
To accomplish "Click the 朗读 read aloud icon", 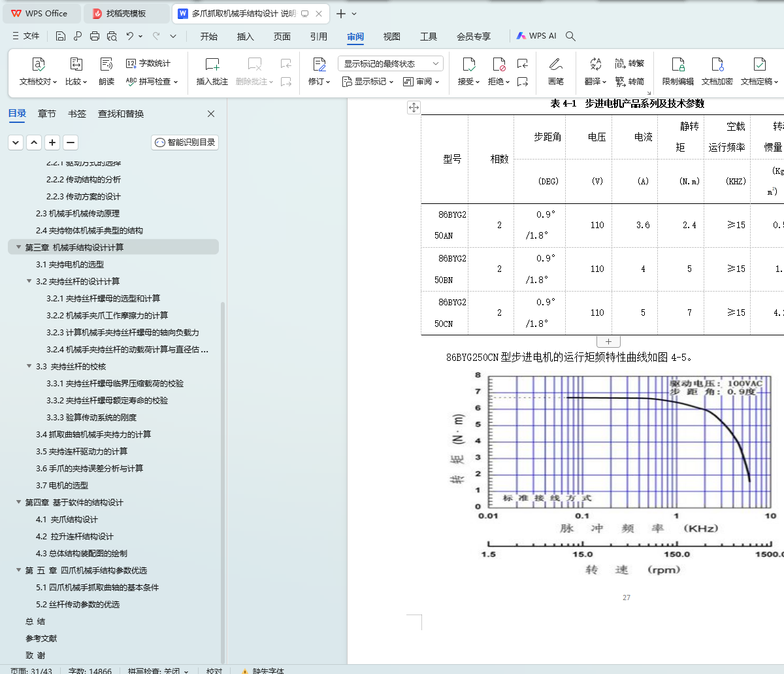I will (106, 64).
